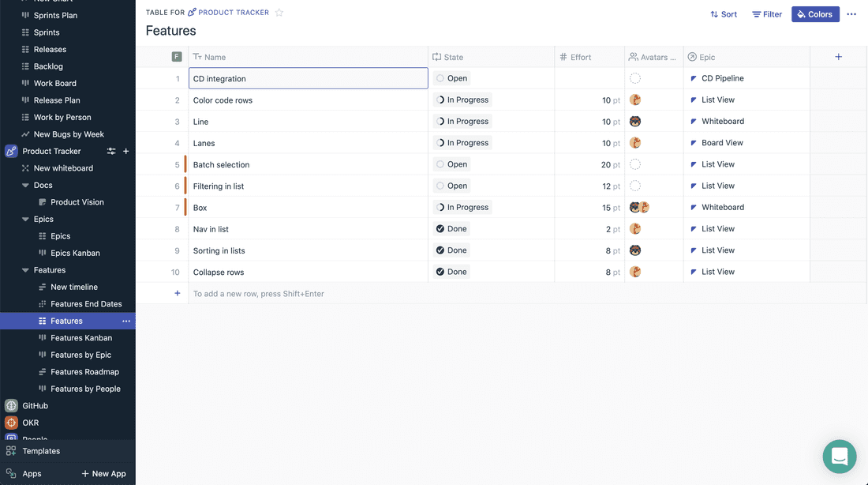Collapse the Epics folder
Viewport: 868px width, 485px height.
coord(25,220)
